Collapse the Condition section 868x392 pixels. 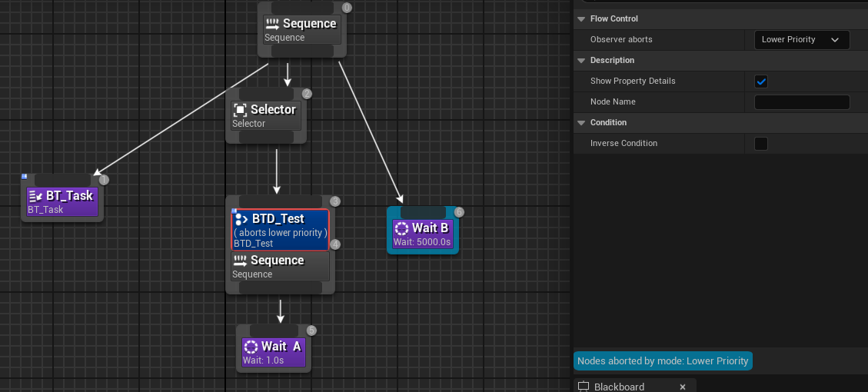pyautogui.click(x=580, y=122)
